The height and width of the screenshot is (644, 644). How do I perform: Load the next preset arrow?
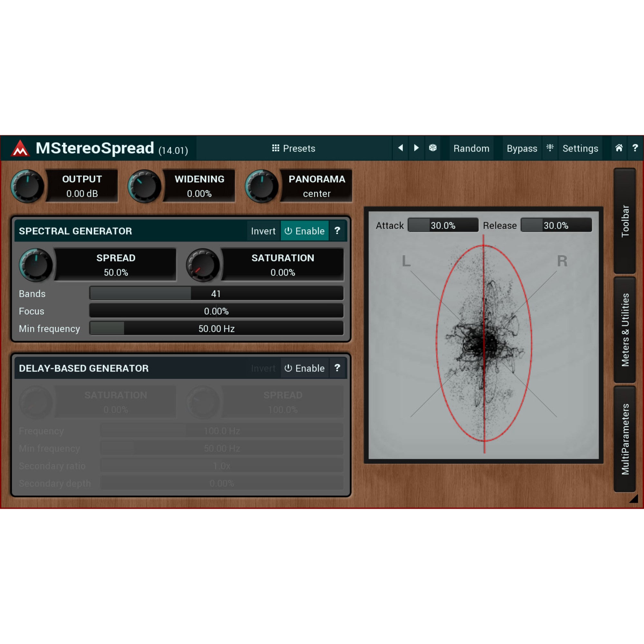(416, 148)
